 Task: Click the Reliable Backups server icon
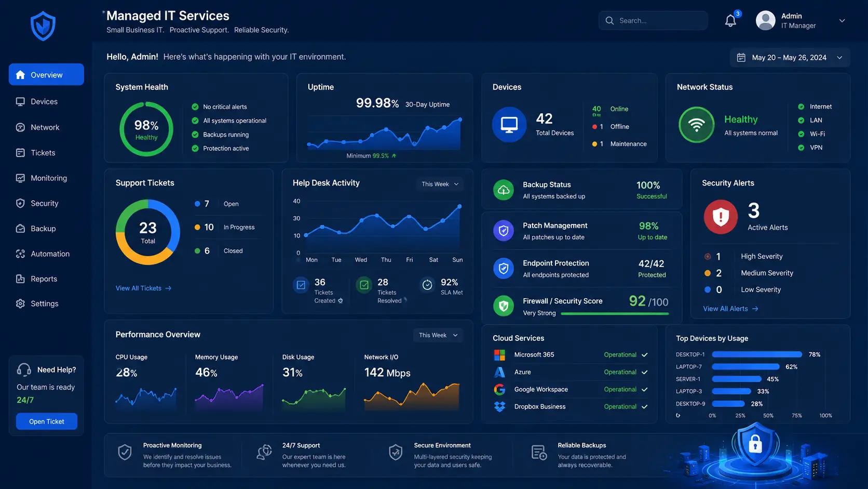[539, 452]
